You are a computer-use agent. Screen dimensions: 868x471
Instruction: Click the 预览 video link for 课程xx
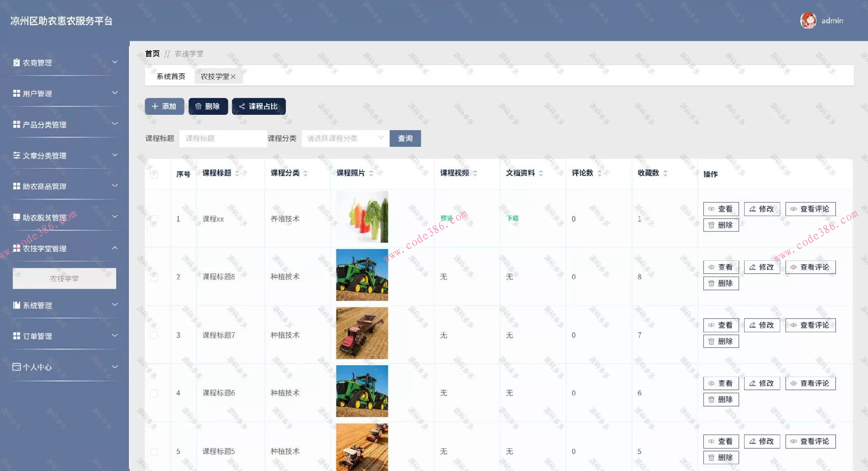click(x=446, y=218)
